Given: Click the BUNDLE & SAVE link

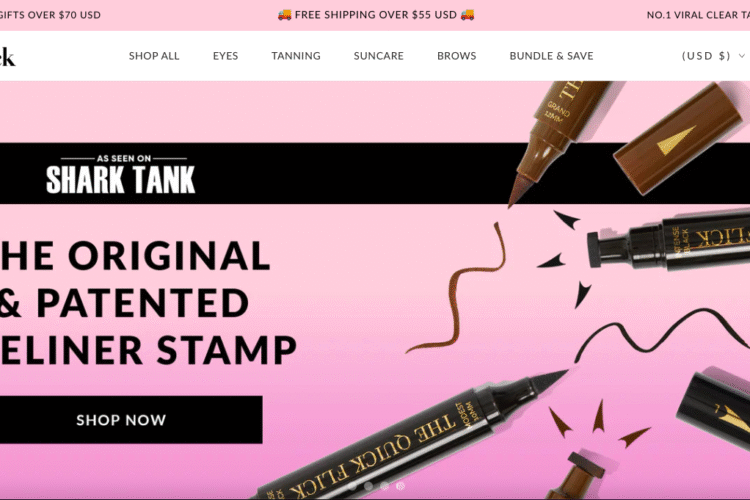Looking at the screenshot, I should tap(551, 56).
